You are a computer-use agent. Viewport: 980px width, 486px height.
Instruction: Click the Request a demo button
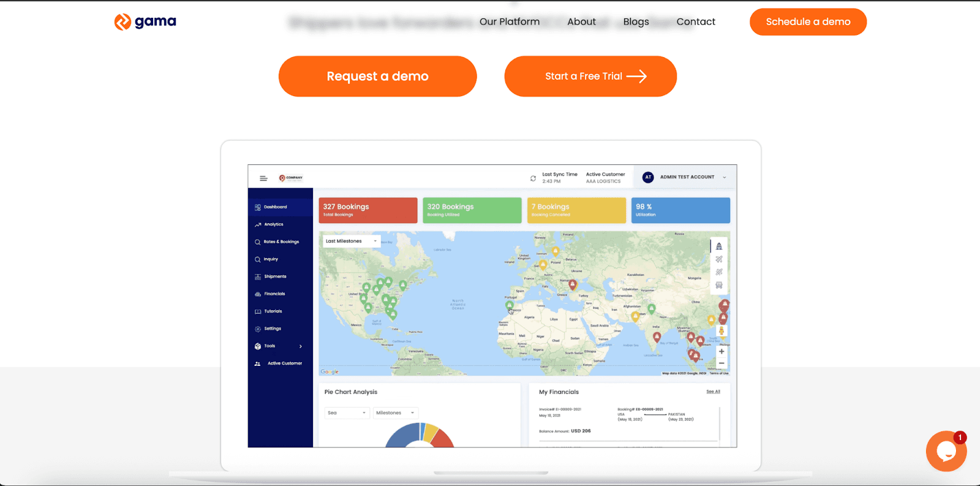[x=377, y=77]
